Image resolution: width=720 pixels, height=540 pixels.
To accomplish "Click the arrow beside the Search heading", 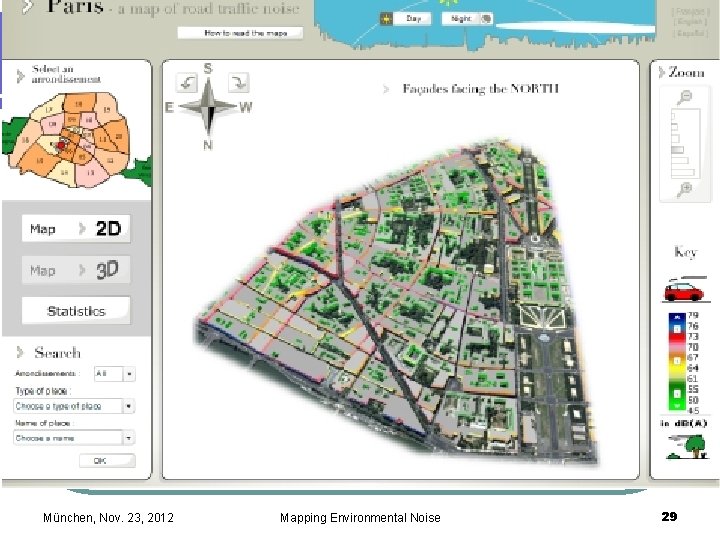I will pos(20,352).
